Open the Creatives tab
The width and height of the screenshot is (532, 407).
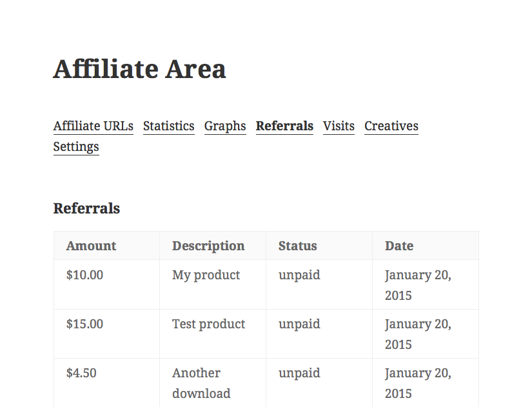click(391, 126)
